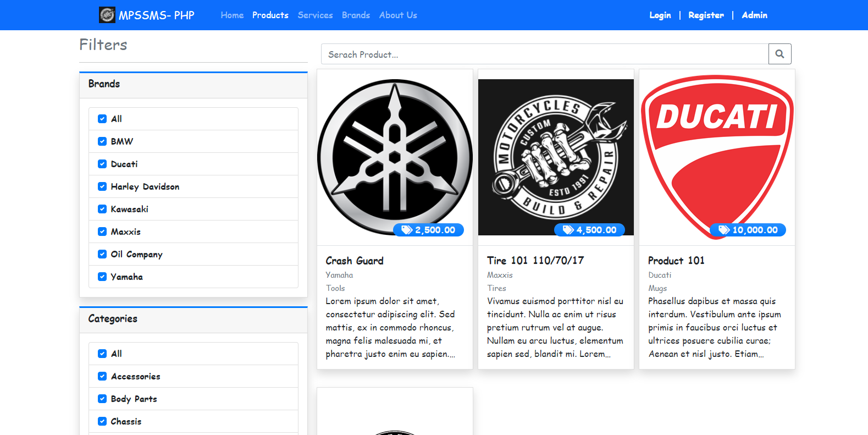Click the 10,000.00 price badge
868x435 pixels.
(748, 230)
